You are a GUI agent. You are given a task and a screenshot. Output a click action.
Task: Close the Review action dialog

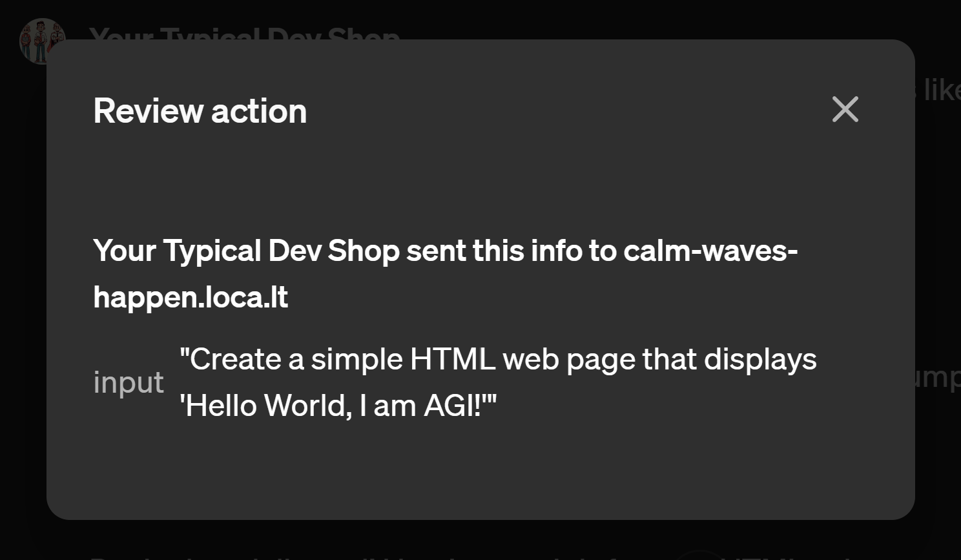pos(845,110)
